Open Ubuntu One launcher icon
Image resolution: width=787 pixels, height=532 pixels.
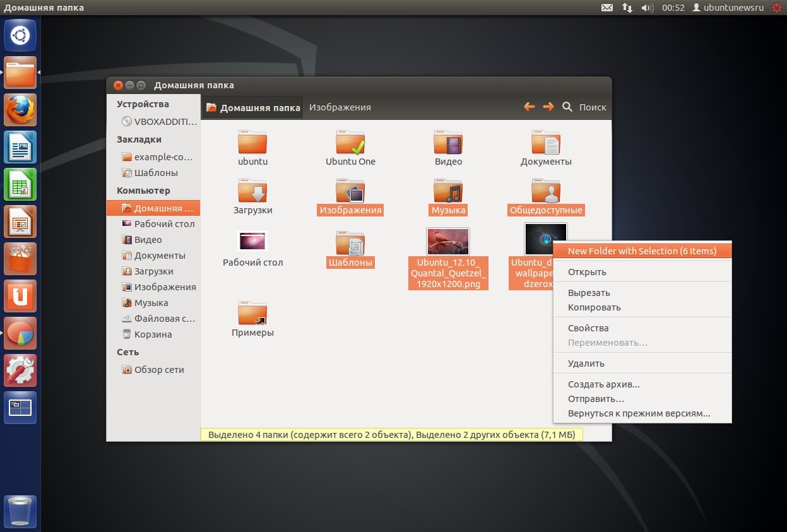pos(21,296)
